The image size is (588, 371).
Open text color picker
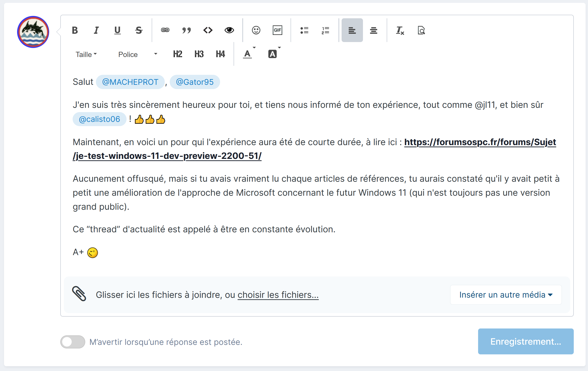[248, 54]
